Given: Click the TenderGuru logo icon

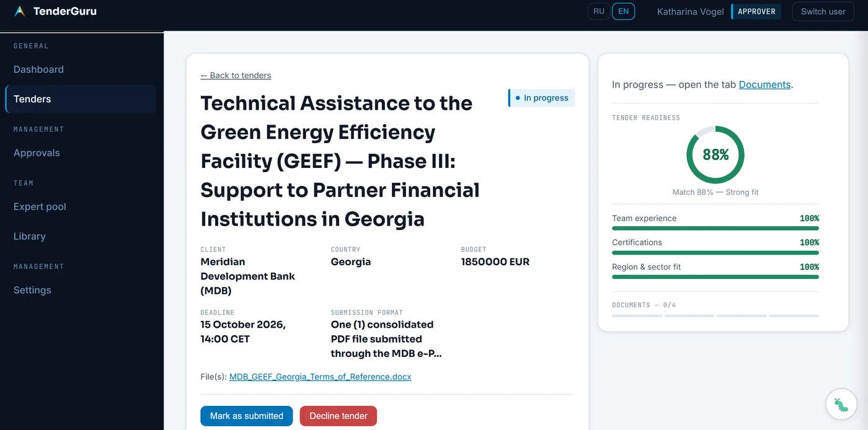Looking at the screenshot, I should 20,11.
